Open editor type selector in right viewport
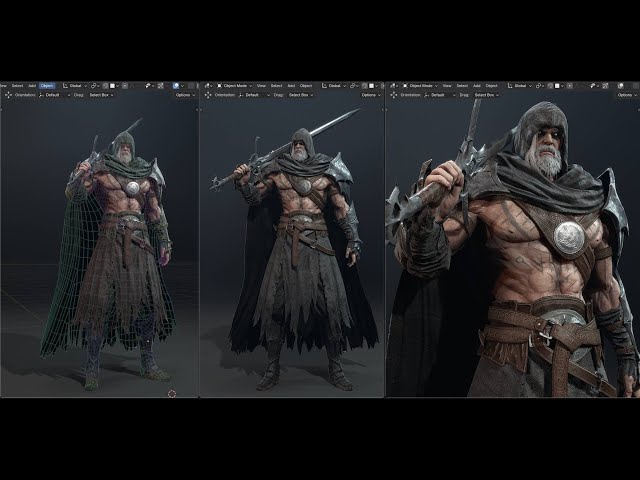 (394, 86)
